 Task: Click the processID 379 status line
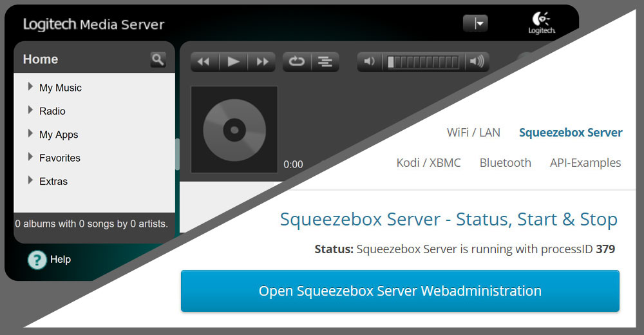click(x=464, y=249)
